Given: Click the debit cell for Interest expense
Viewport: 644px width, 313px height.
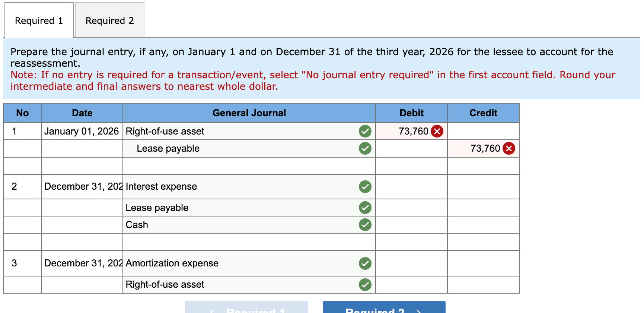Looking at the screenshot, I should tap(411, 186).
